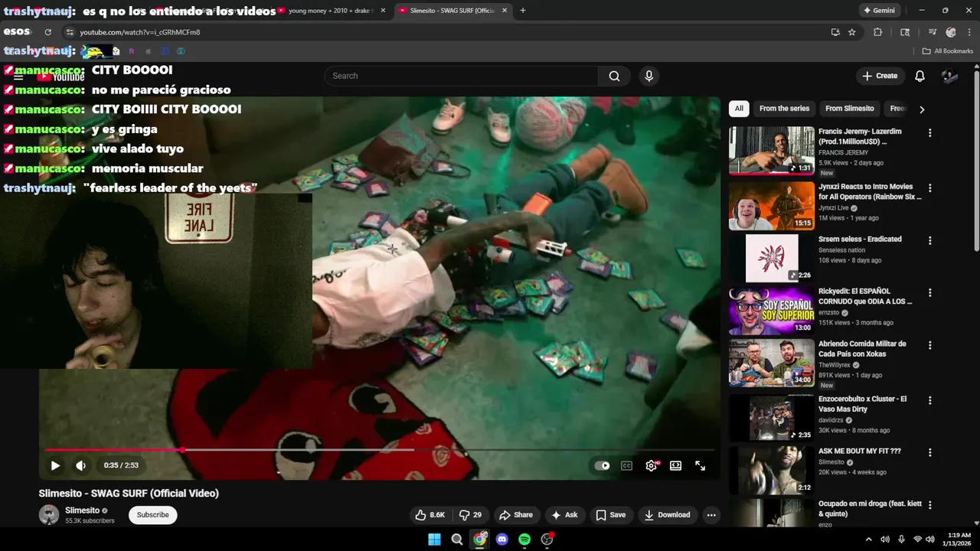980x551 pixels.
Task: Open Discord from the taskbar
Action: click(502, 540)
